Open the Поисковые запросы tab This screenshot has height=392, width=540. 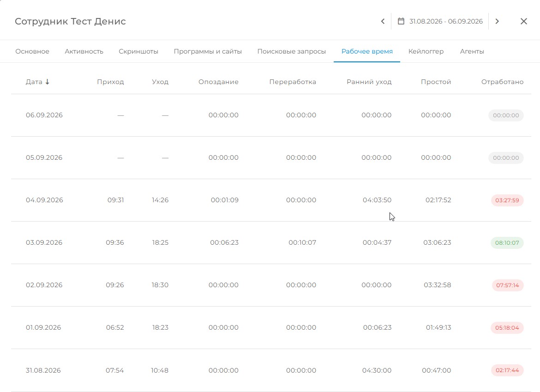click(291, 51)
